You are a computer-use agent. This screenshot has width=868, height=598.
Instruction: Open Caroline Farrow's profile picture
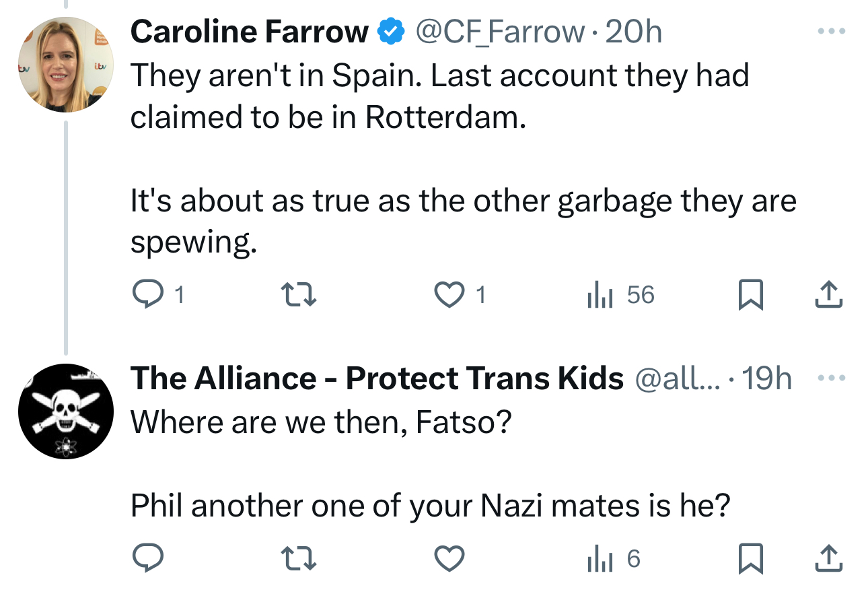coord(65,65)
